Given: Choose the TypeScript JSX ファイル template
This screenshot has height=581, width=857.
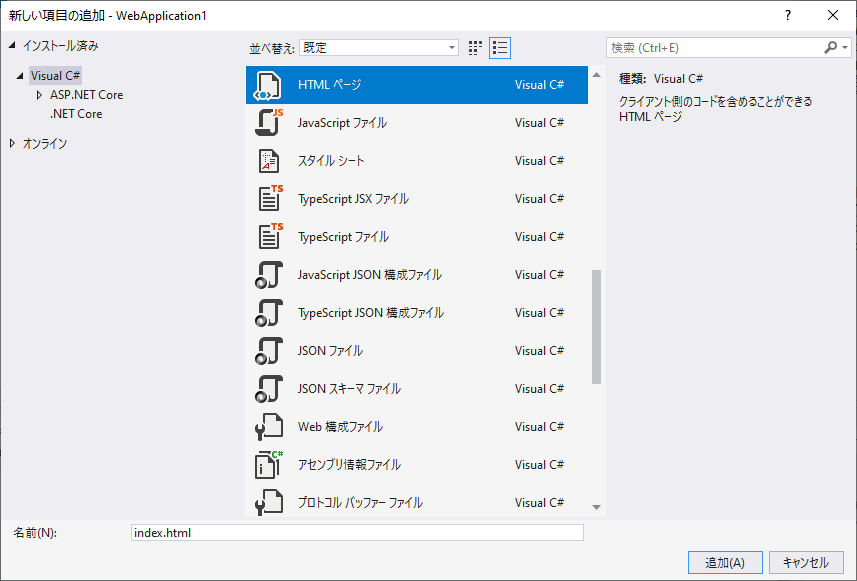Looking at the screenshot, I should tap(417, 199).
